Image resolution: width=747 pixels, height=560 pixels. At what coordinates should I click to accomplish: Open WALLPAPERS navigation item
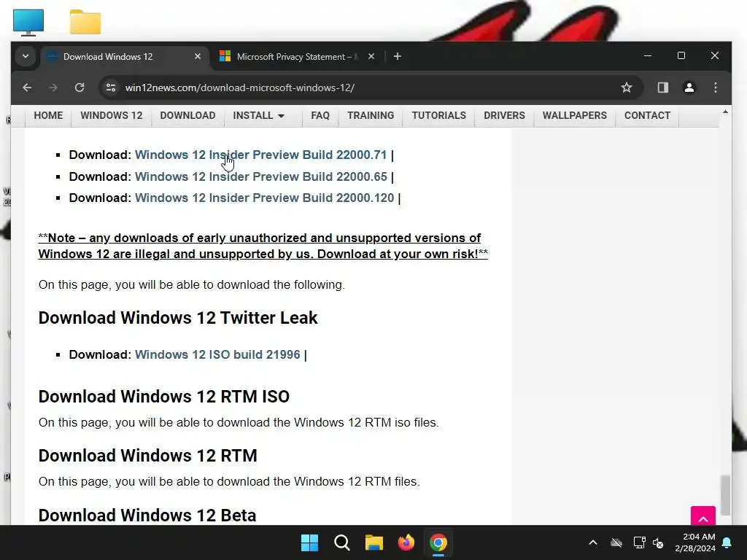pyautogui.click(x=575, y=115)
